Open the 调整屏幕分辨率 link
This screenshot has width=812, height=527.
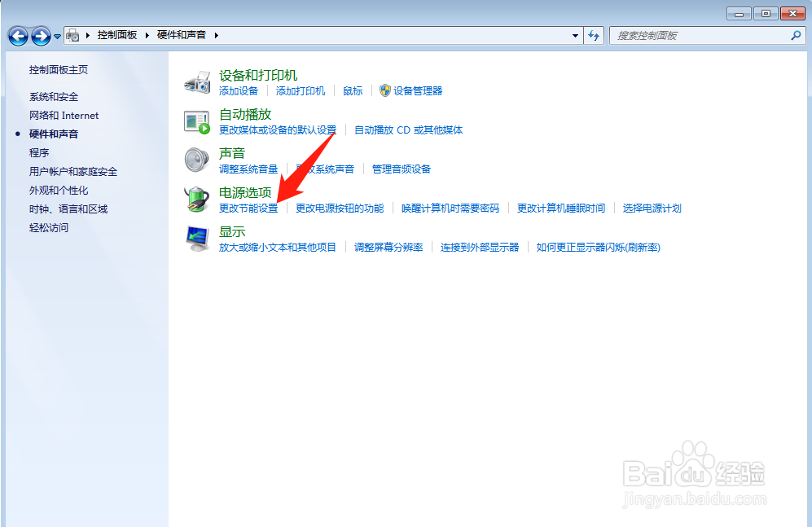tap(390, 247)
